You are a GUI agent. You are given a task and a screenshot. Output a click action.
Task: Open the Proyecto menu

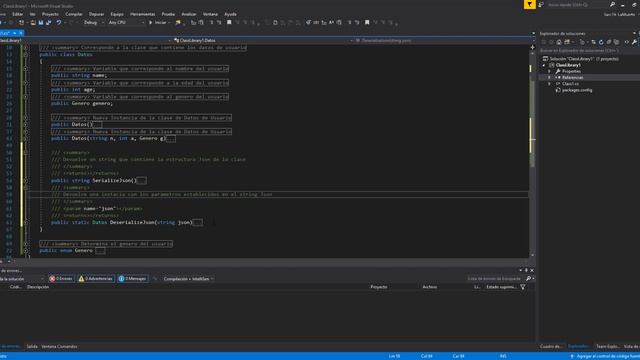point(50,14)
